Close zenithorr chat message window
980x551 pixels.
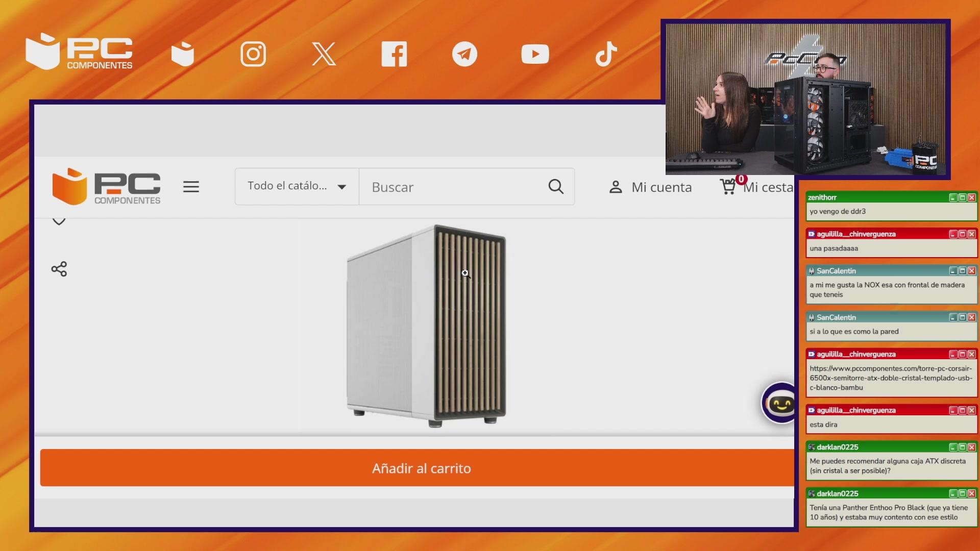pos(972,197)
